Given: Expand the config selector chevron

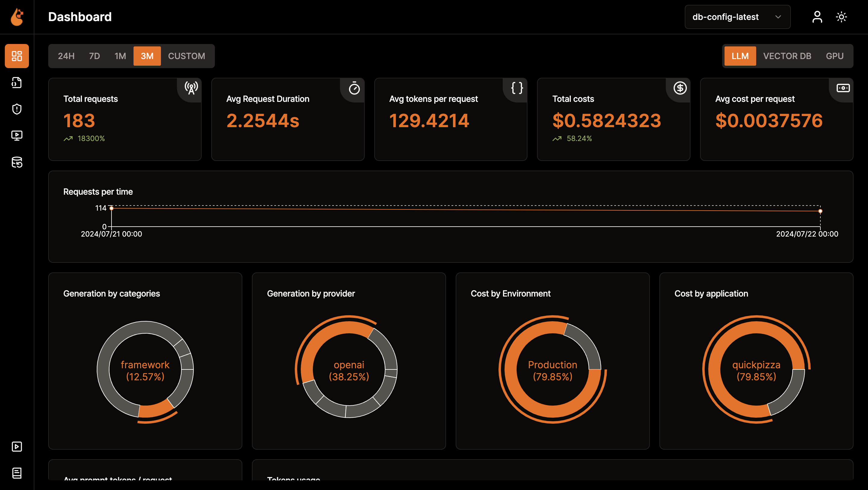Looking at the screenshot, I should (778, 17).
